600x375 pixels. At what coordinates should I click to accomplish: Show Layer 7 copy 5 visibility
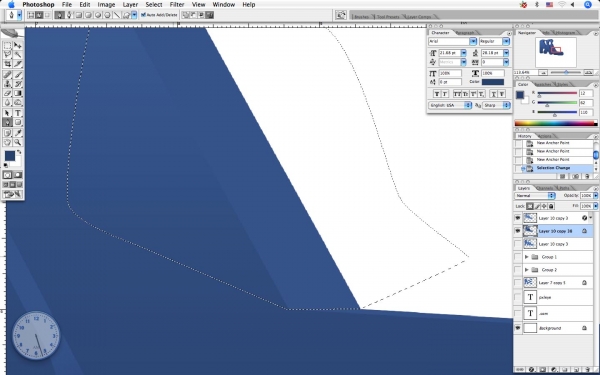click(518, 283)
